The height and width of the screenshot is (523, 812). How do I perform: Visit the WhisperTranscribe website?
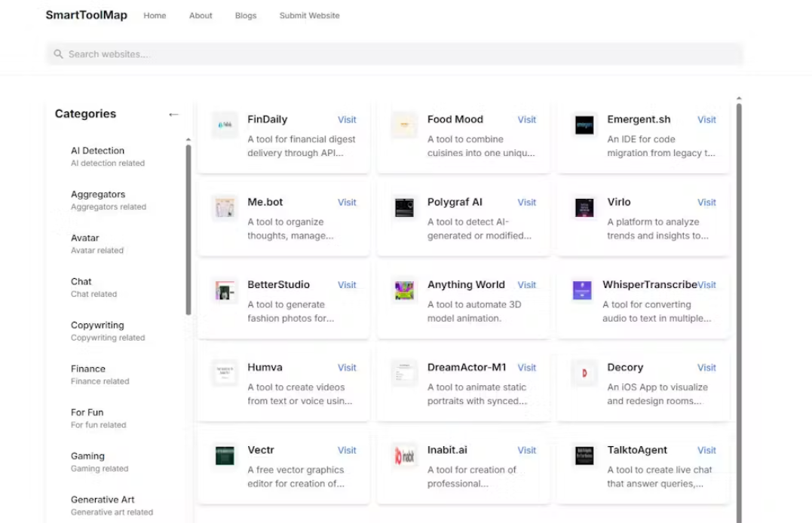click(x=707, y=285)
